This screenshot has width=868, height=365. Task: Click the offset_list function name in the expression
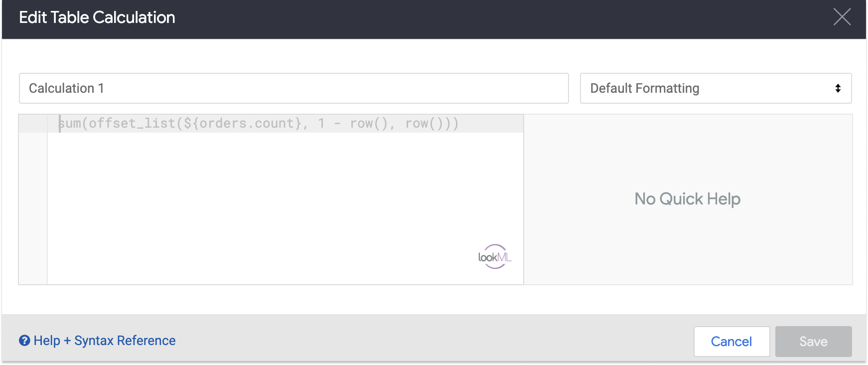click(132, 123)
